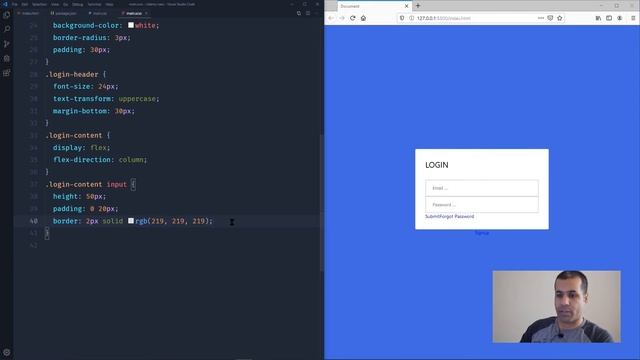
Task: Bookmark this page with the star icon
Action: tap(560, 18)
